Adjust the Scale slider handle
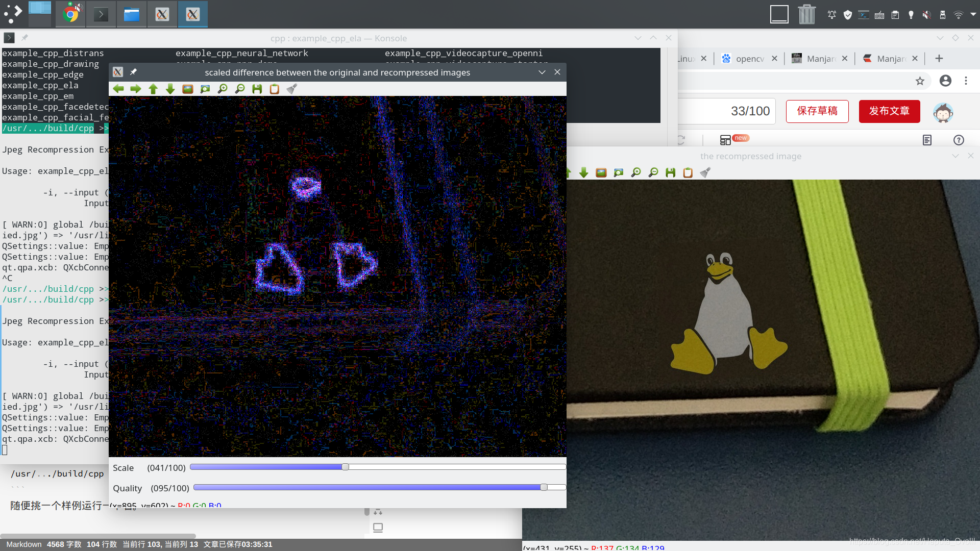This screenshot has width=980, height=551. (x=346, y=467)
